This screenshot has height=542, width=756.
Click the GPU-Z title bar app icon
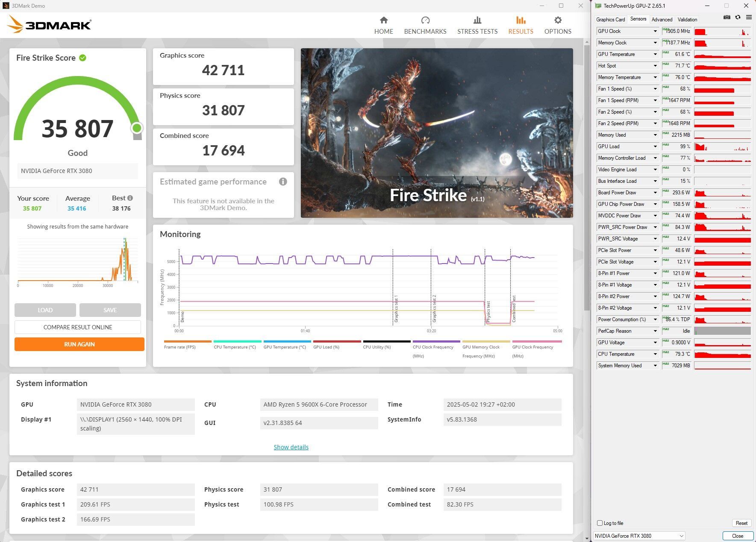coord(598,6)
